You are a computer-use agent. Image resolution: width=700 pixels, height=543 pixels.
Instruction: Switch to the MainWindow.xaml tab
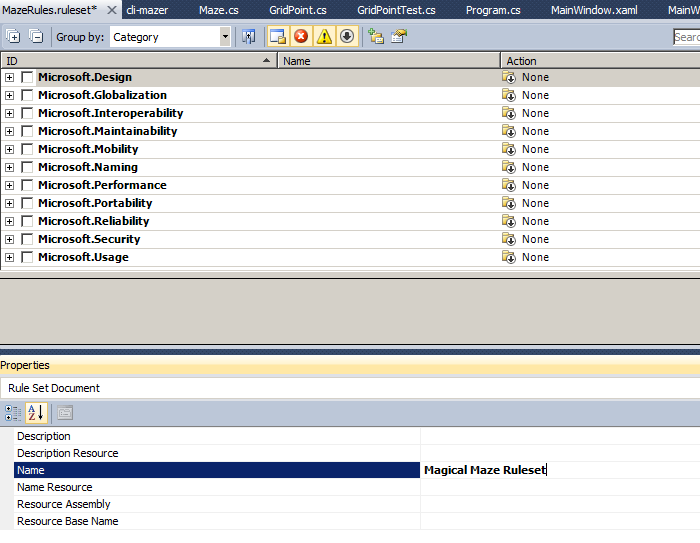pyautogui.click(x=594, y=10)
